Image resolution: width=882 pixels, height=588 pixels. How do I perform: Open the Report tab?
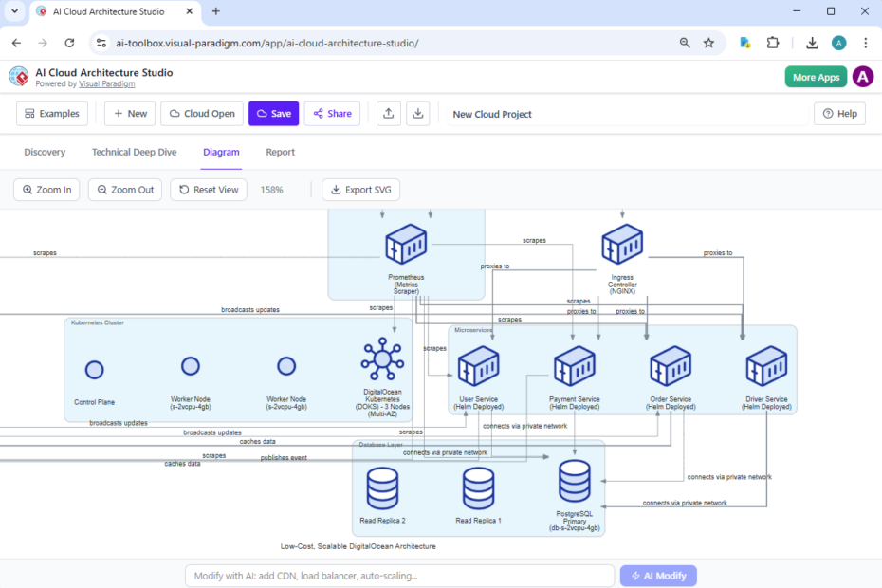(280, 152)
